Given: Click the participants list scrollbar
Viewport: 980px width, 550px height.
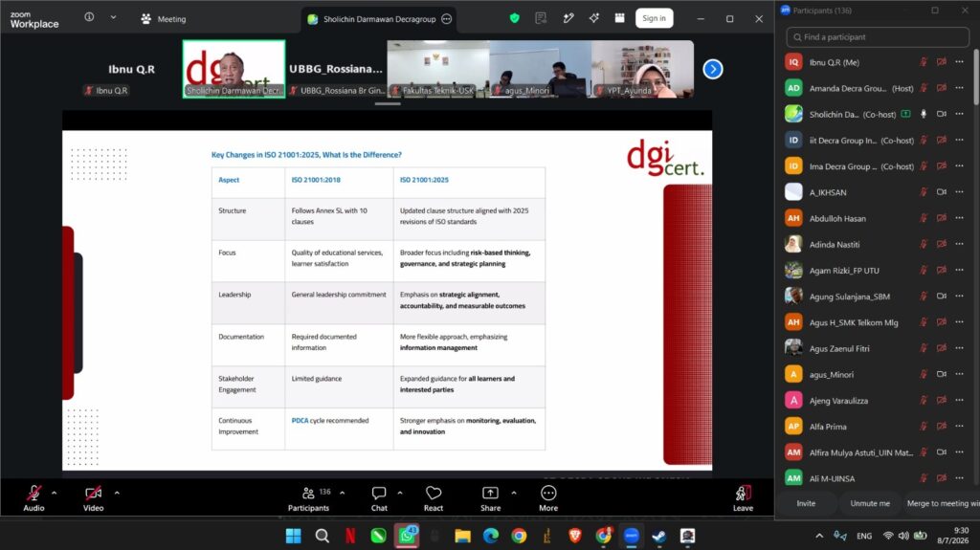Looking at the screenshot, I should (975, 77).
